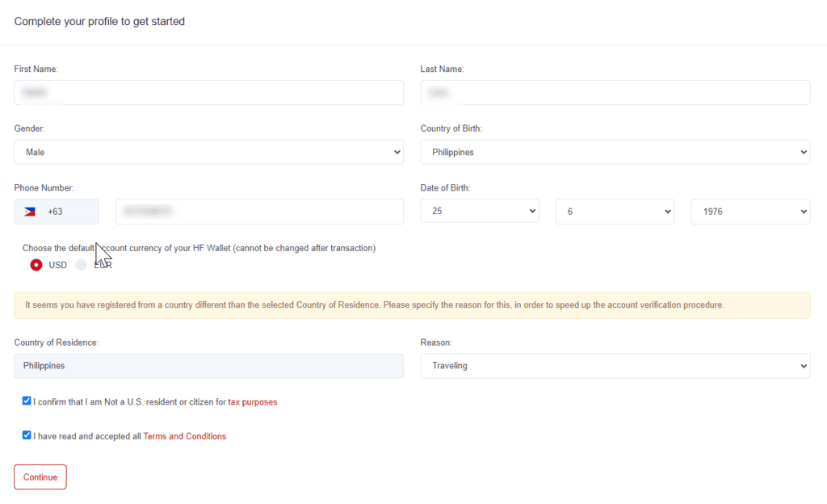Expand the birth month dropdown showing 6
This screenshot has width=827, height=504.
pyautogui.click(x=615, y=212)
